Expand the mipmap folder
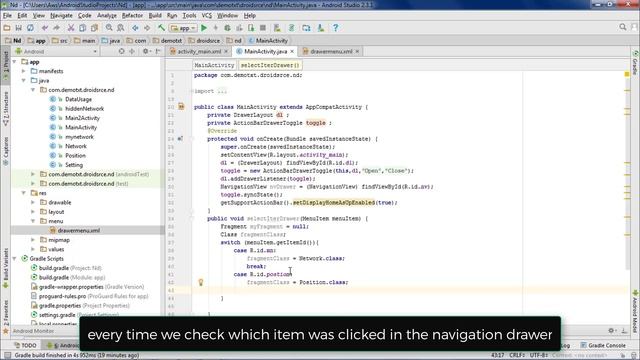This screenshot has height=360, width=640. (33, 240)
